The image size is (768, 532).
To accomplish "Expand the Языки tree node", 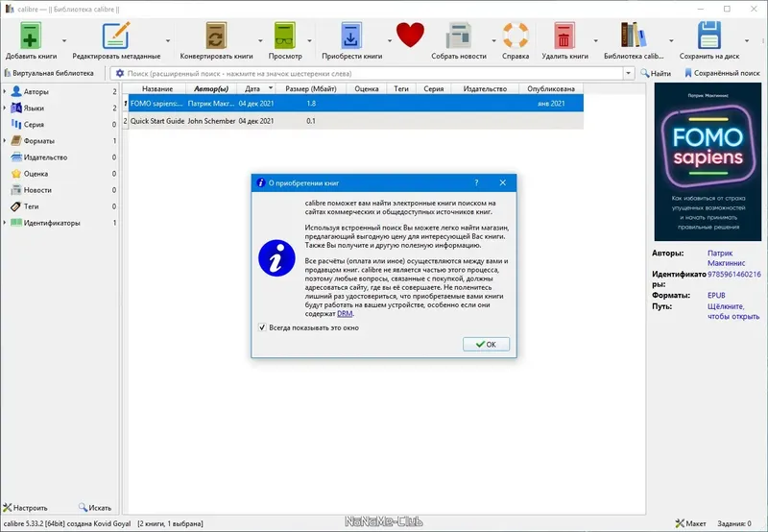I will [5, 108].
